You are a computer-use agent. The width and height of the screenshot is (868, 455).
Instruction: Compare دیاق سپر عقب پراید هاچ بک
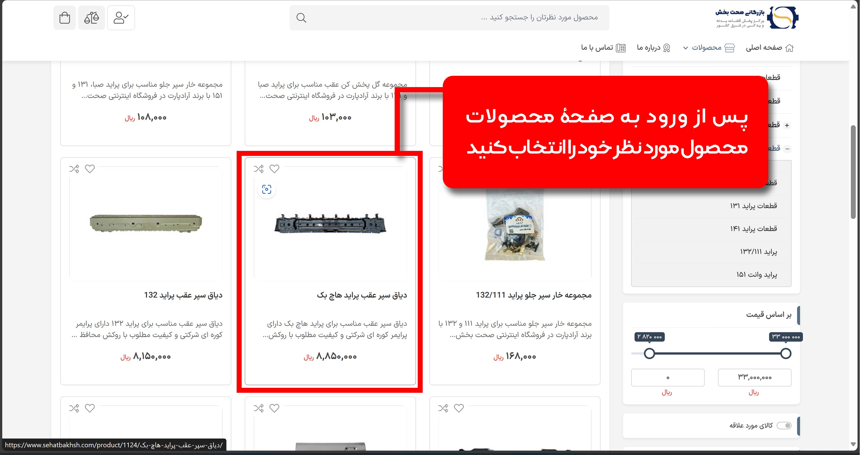point(259,169)
